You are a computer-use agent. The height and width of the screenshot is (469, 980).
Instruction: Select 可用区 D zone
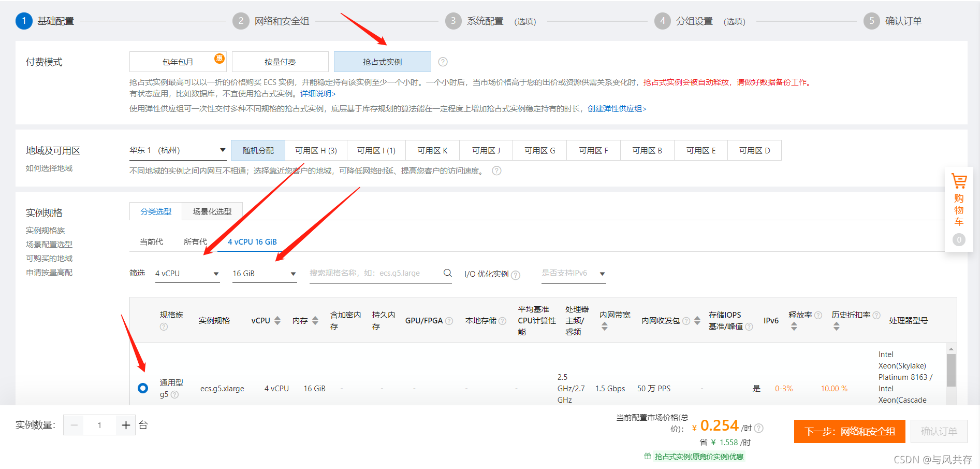(x=755, y=150)
